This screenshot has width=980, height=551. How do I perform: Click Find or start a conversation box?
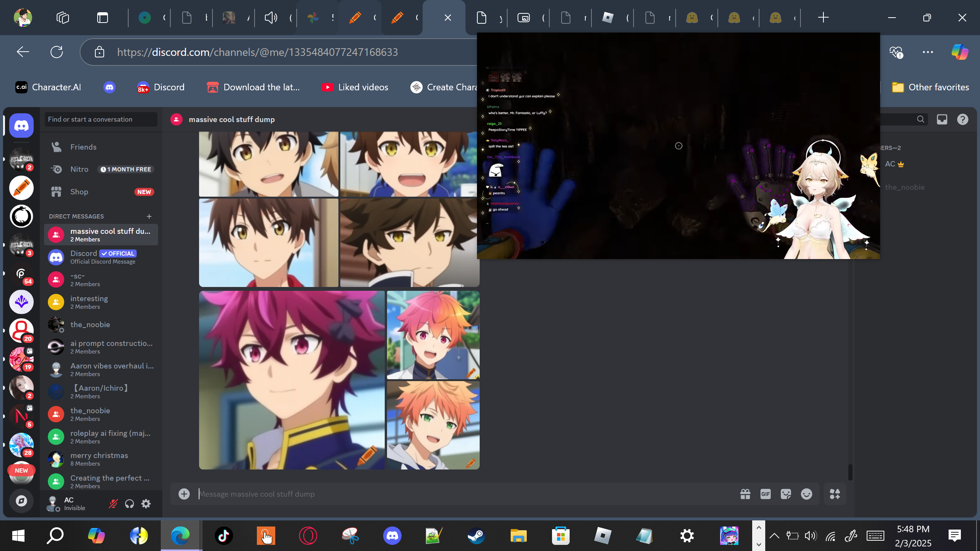[x=101, y=119]
